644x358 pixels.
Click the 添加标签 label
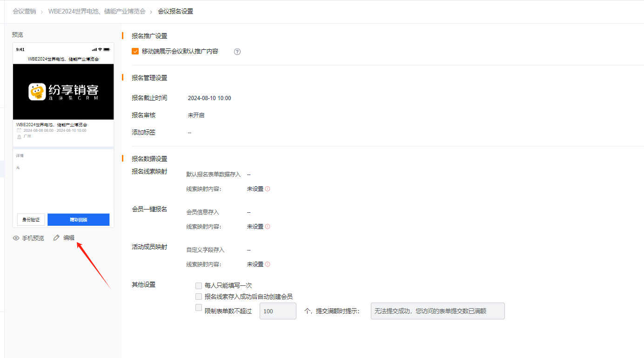click(144, 133)
